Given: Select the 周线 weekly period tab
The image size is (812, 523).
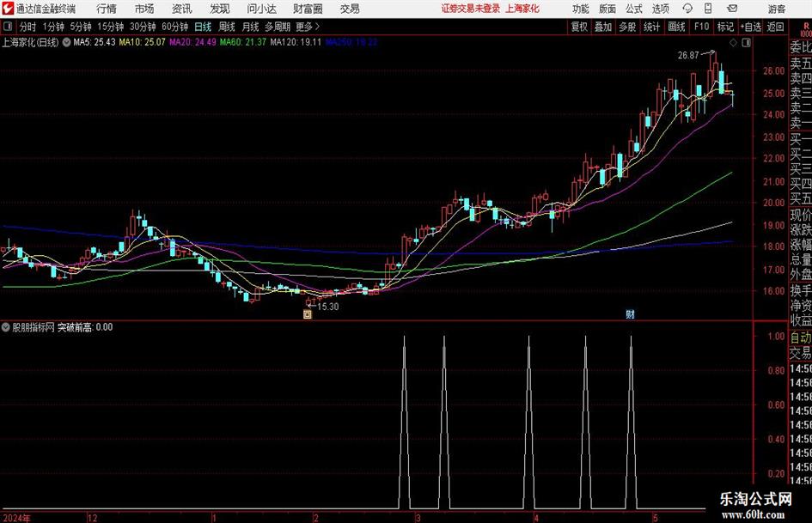Looking at the screenshot, I should click(226, 27).
